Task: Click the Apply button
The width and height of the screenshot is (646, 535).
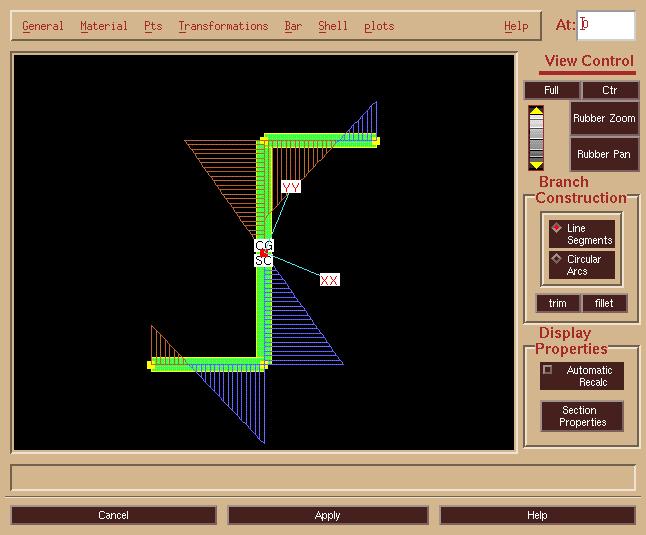Action: click(x=327, y=515)
